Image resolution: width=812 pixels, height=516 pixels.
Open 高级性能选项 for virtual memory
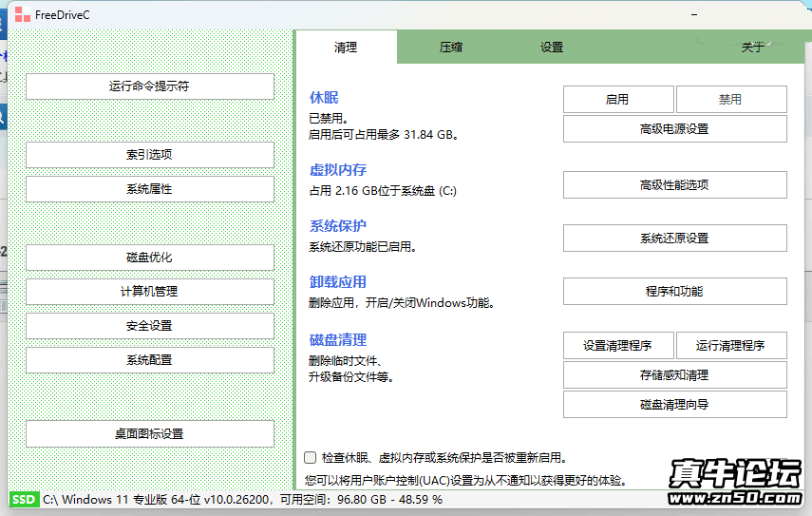click(674, 185)
